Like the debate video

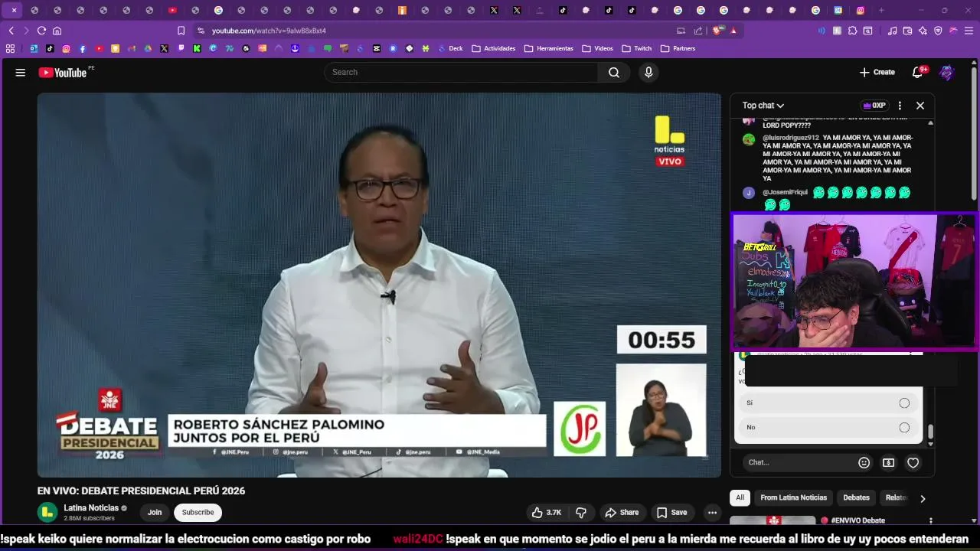pos(547,513)
